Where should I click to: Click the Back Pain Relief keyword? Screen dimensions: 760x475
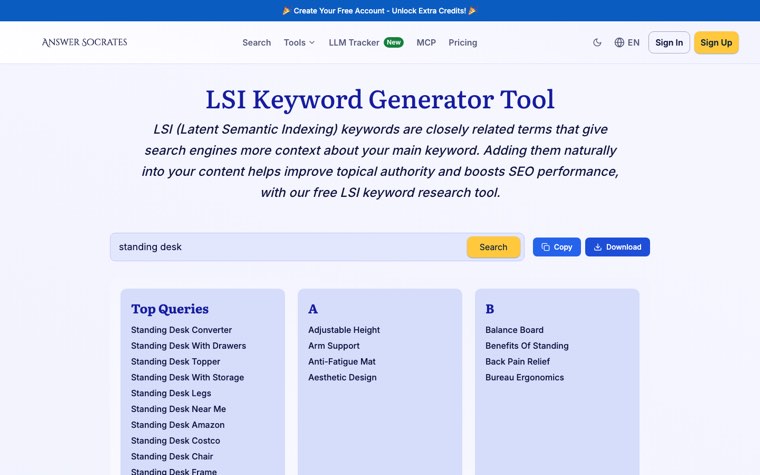click(518, 362)
